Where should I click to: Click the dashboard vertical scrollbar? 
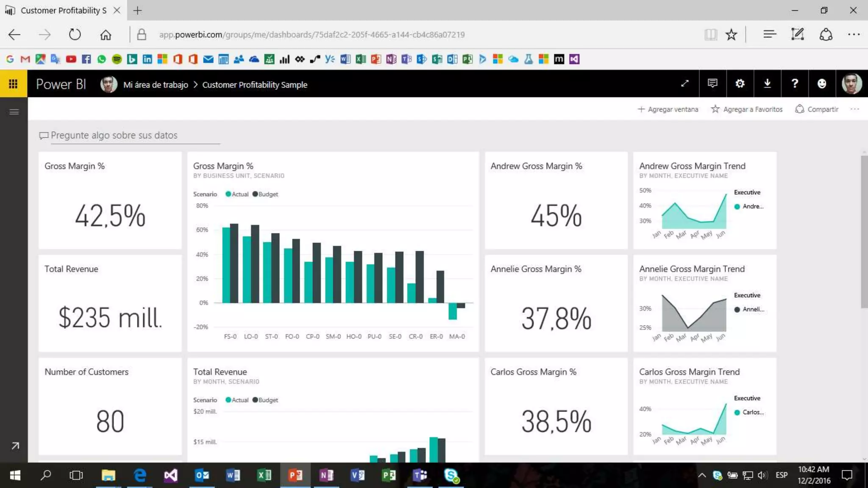[x=864, y=231]
